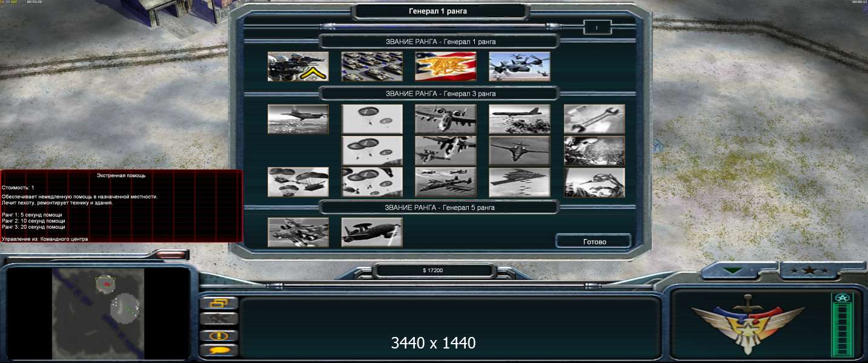Screen dimensions: 868x363
Task: Click the experience progress bar atop the panel
Action: coord(440,27)
